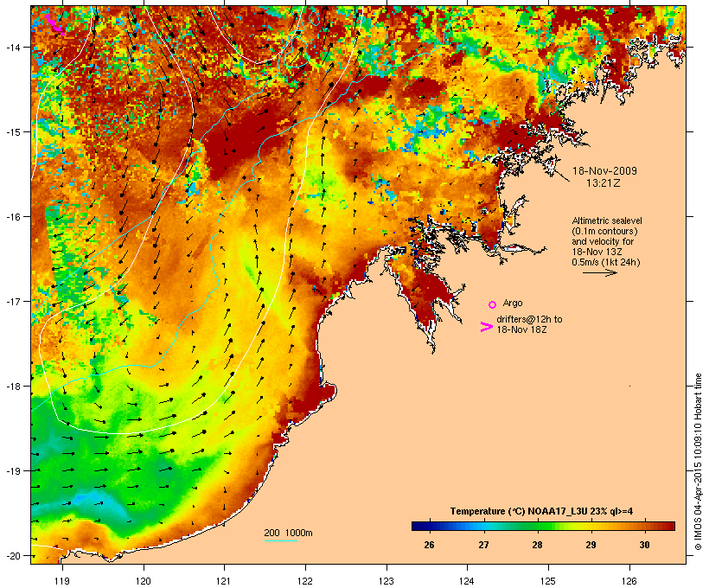This screenshot has width=709, height=588.
Task: Click color bar tick label 27
Action: (x=483, y=545)
